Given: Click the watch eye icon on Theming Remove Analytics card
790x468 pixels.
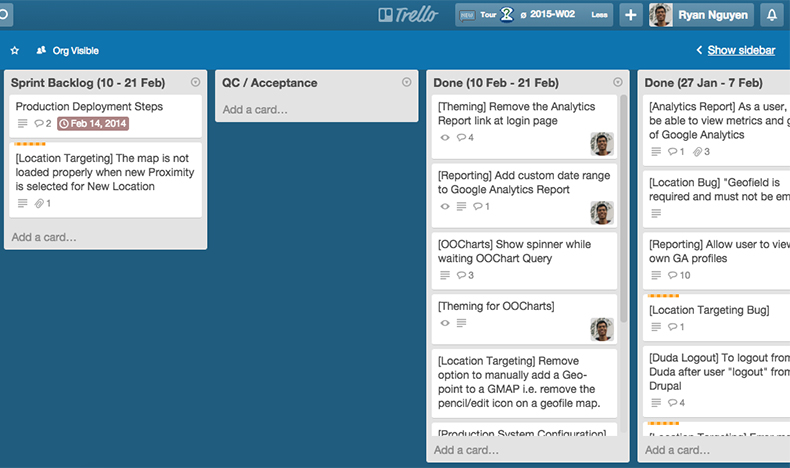Looking at the screenshot, I should [x=445, y=138].
